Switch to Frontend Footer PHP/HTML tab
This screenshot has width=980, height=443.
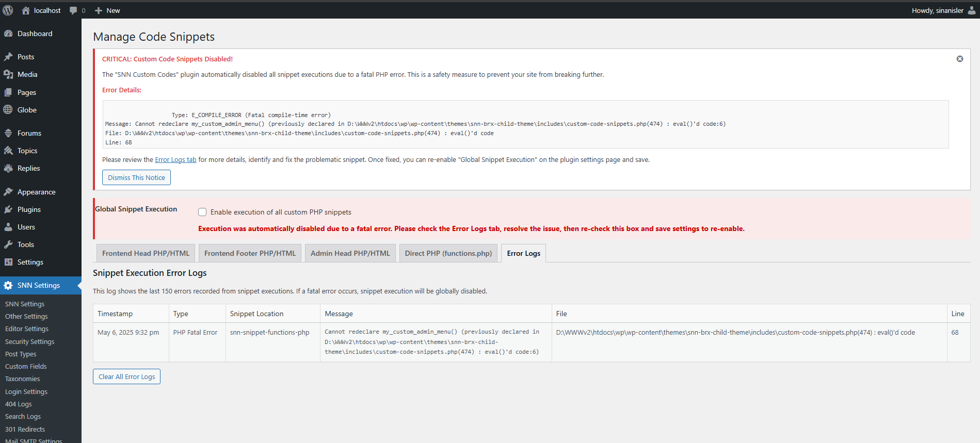[250, 253]
